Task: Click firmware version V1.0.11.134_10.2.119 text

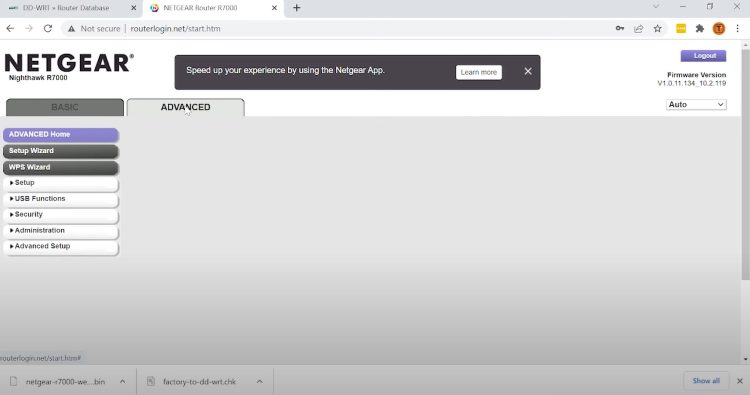Action: 692,84
